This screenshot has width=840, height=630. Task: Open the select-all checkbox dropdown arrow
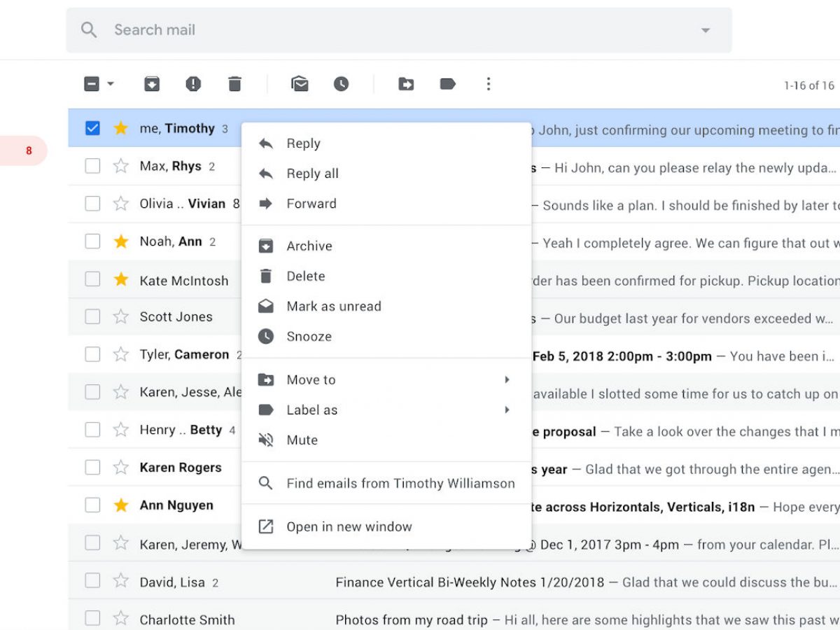(111, 85)
